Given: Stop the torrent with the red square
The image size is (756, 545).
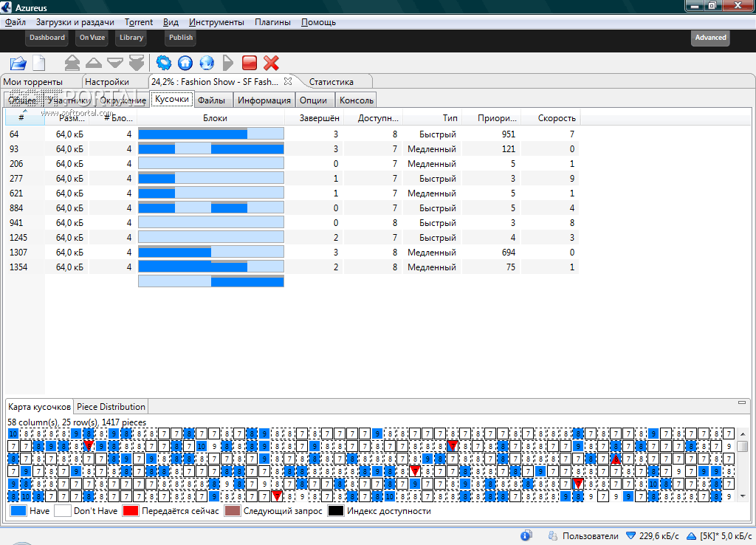Looking at the screenshot, I should pos(250,63).
